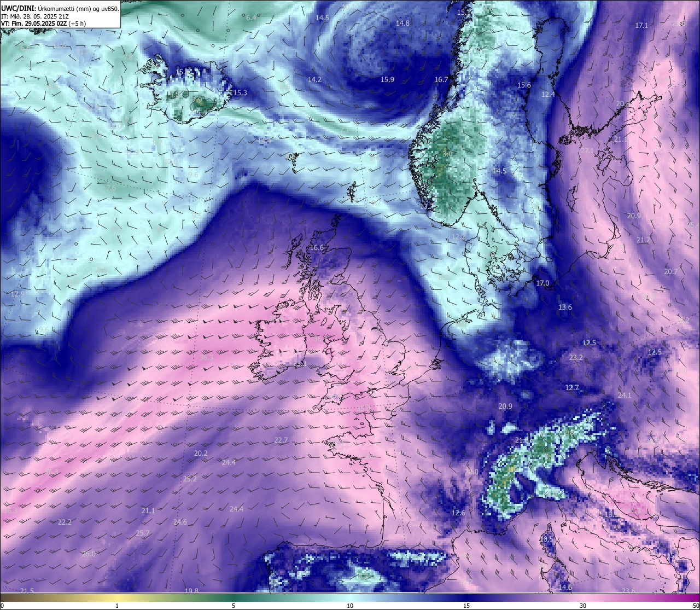Image resolution: width=700 pixels, height=610 pixels.
Task: Click the IT initialization time line in the header
Action: tap(34, 16)
